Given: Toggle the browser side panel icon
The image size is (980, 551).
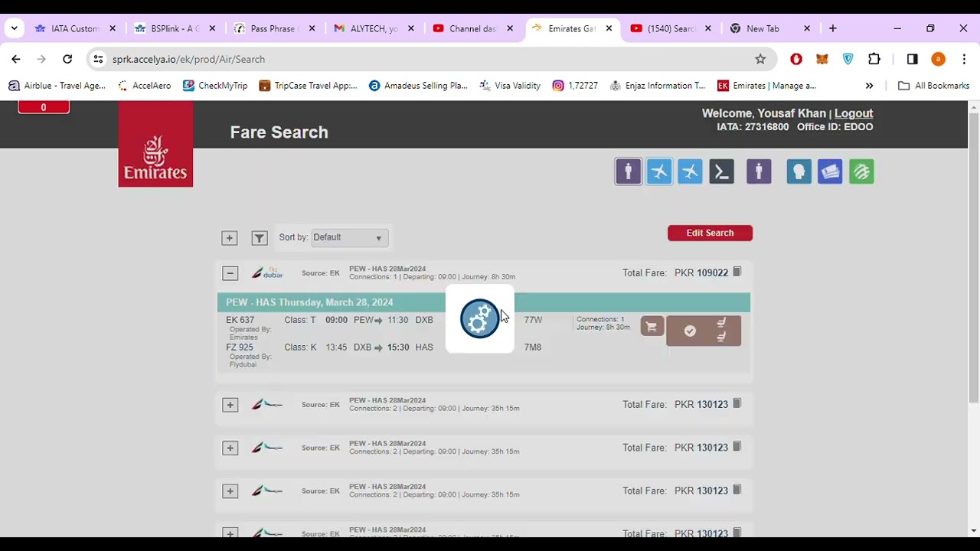Looking at the screenshot, I should 912,59.
